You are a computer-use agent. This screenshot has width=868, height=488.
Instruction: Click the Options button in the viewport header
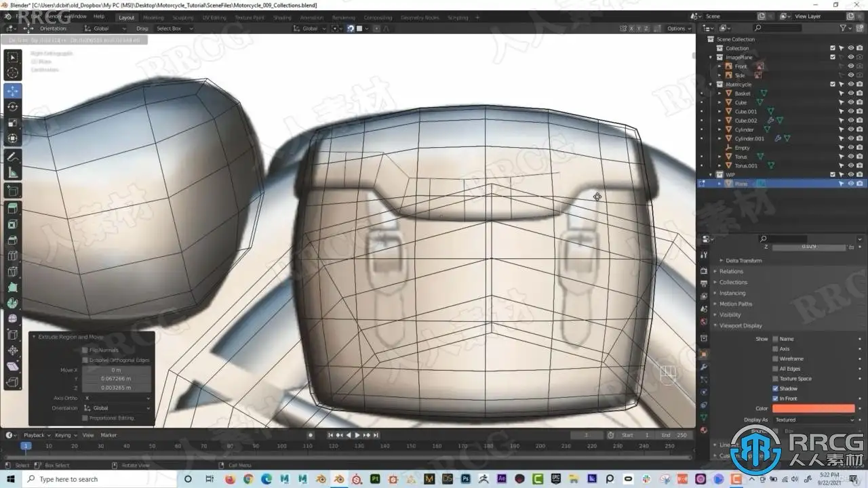677,28
